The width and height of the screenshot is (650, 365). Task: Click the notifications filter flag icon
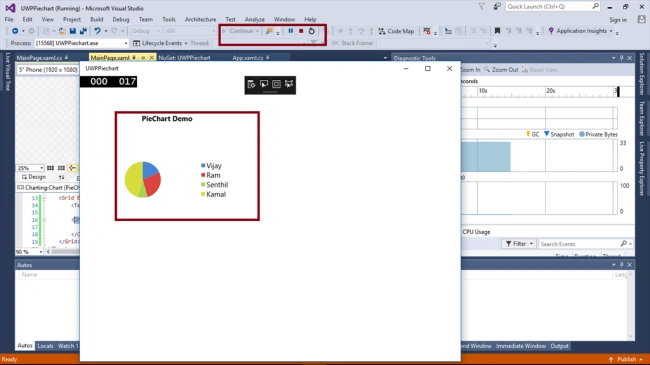point(482,6)
